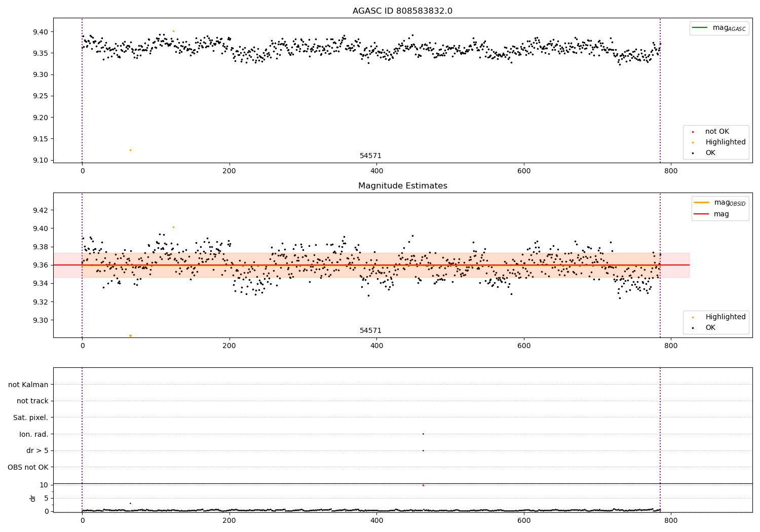Screen dimensions: 760x532
Task: Click the 54571 label in top plot
Action: (x=370, y=156)
